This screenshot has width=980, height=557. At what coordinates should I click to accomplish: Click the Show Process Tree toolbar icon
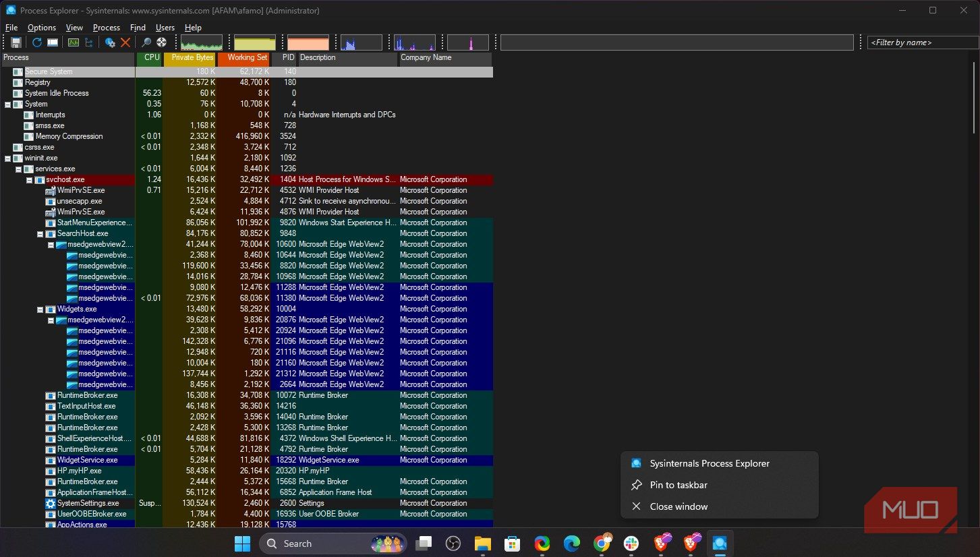pos(88,42)
